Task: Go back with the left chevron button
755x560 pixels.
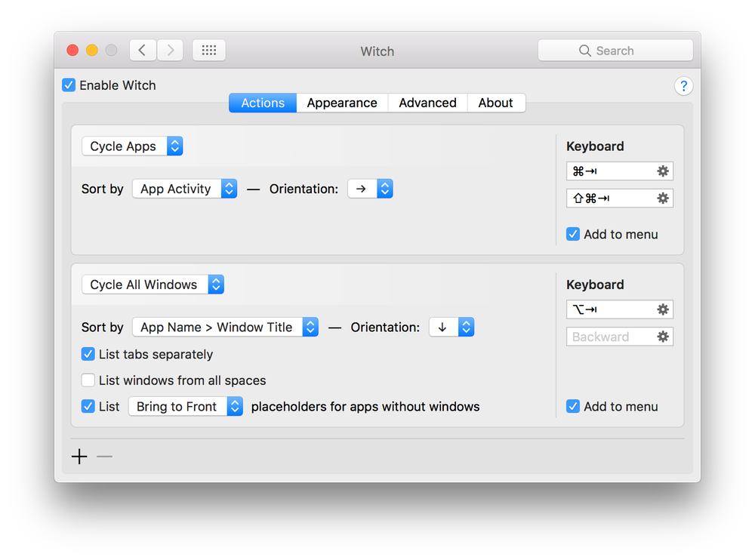Action: 143,50
